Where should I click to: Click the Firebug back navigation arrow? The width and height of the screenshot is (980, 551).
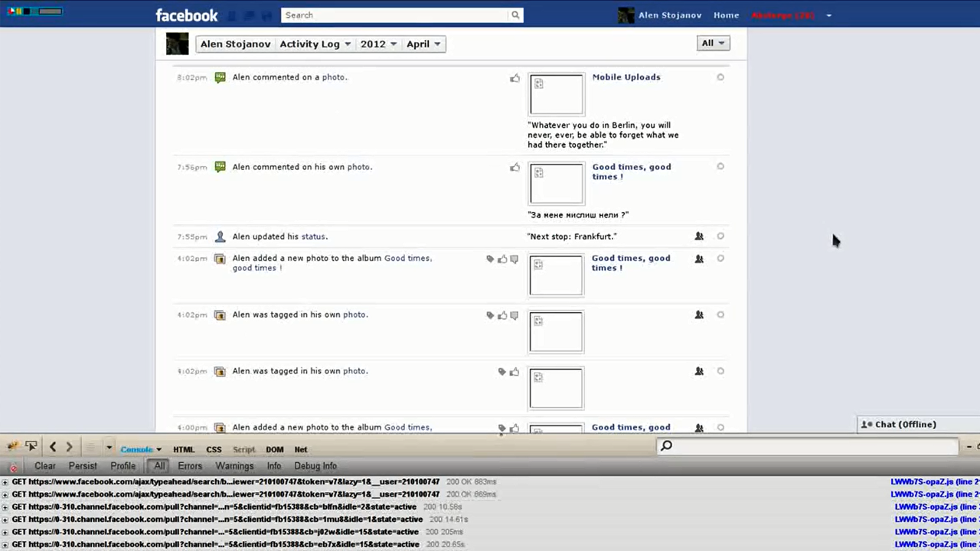click(x=52, y=446)
